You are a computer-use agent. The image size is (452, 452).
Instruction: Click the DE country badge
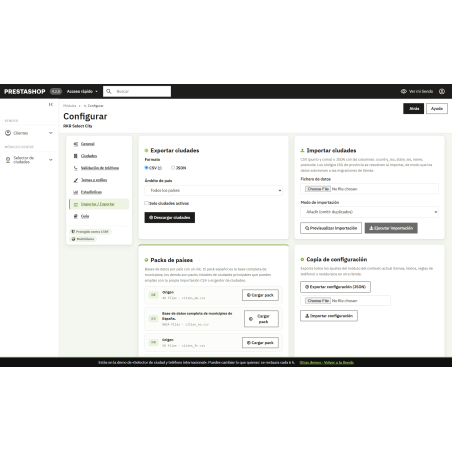tap(153, 295)
